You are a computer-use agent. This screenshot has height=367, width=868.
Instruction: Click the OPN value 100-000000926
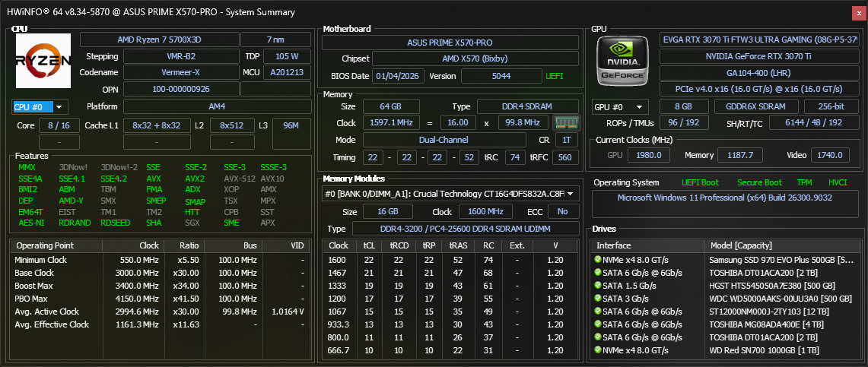click(180, 89)
